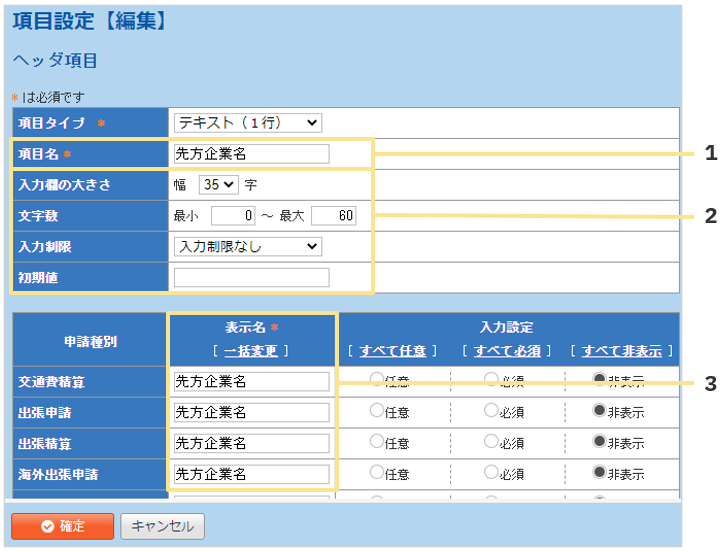
Task: Select 任意 for 出張精算
Action: [377, 442]
